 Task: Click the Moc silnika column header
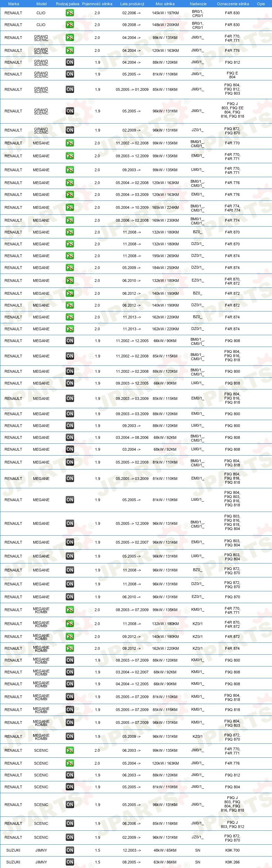pos(165,4)
